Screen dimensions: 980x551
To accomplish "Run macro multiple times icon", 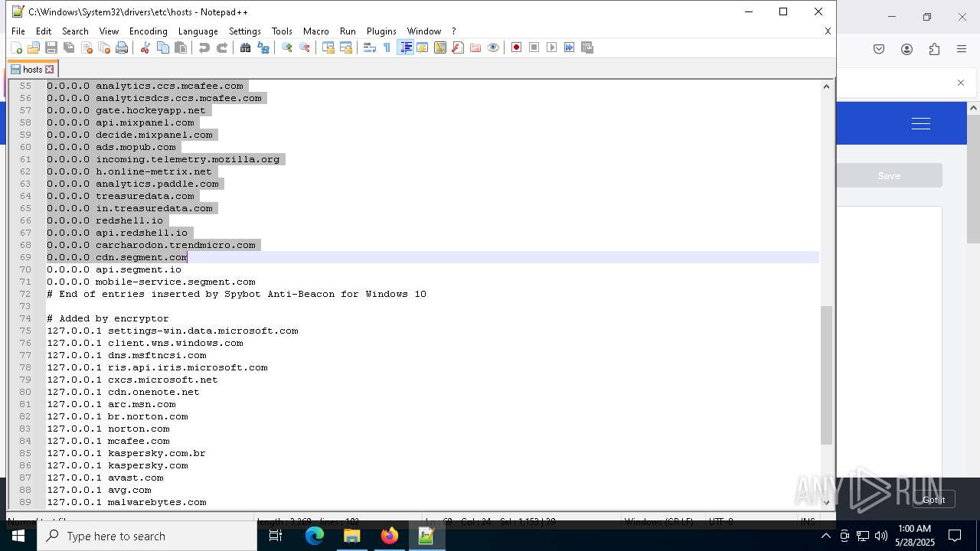I will pyautogui.click(x=570, y=47).
